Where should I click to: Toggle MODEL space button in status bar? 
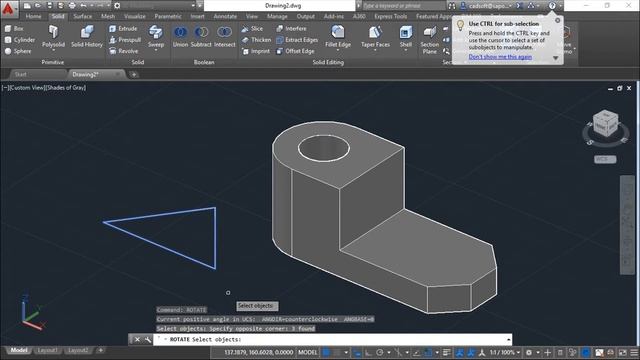(x=307, y=352)
